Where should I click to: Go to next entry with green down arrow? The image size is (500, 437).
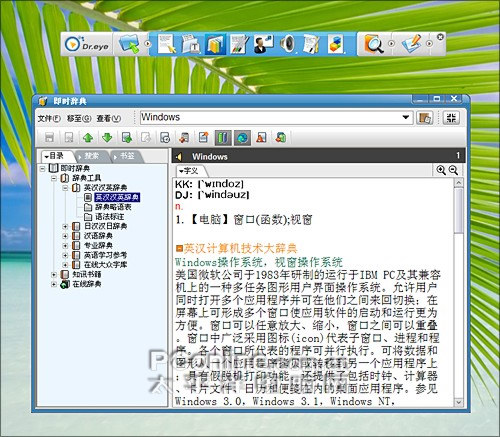[107, 137]
